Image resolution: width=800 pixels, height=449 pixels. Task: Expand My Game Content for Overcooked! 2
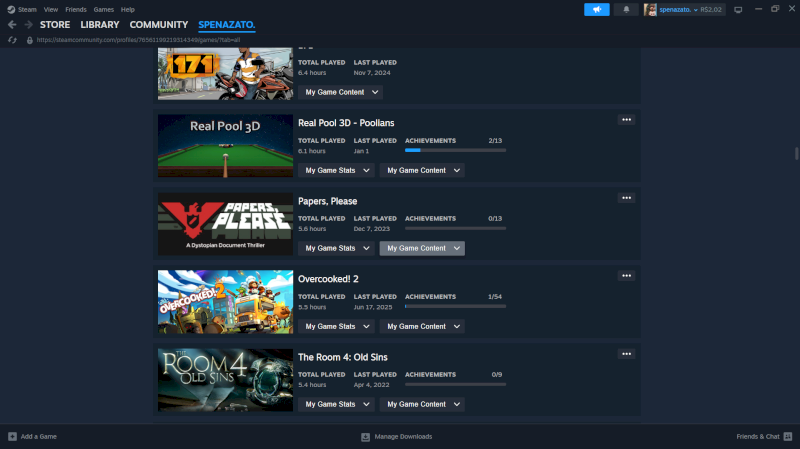click(x=422, y=327)
